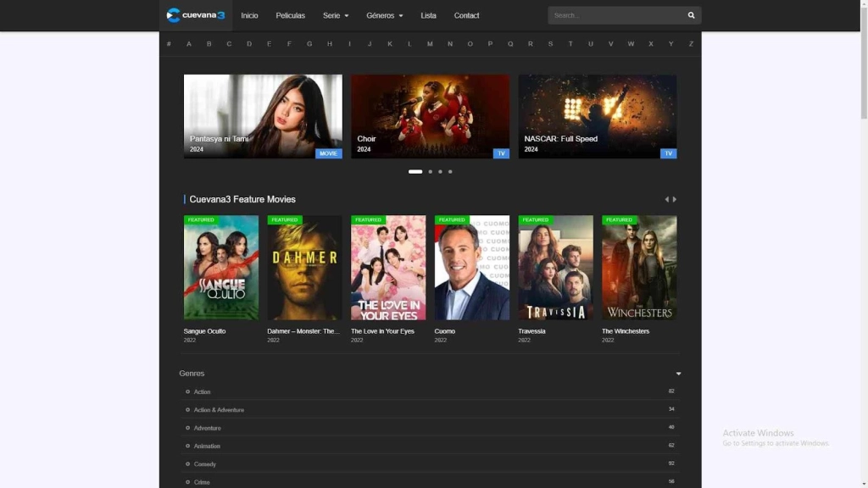The height and width of the screenshot is (488, 868).
Task: Click the MOVIE badge on Pantasya ni Tami
Action: pos(328,153)
